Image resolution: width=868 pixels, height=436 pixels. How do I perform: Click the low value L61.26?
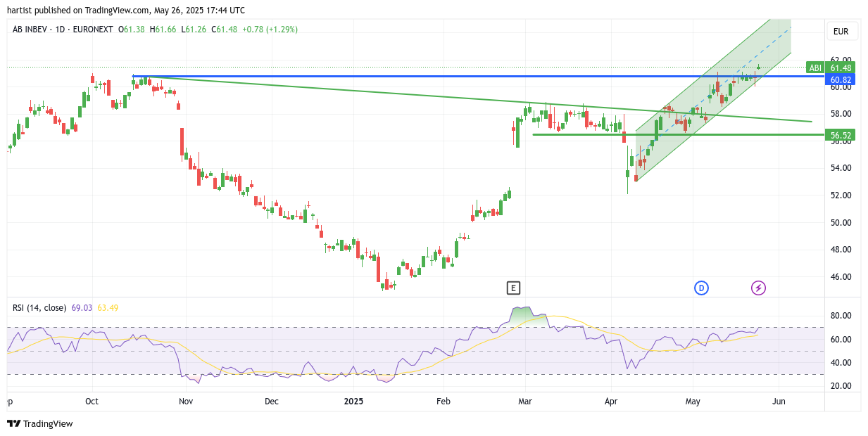tap(194, 30)
